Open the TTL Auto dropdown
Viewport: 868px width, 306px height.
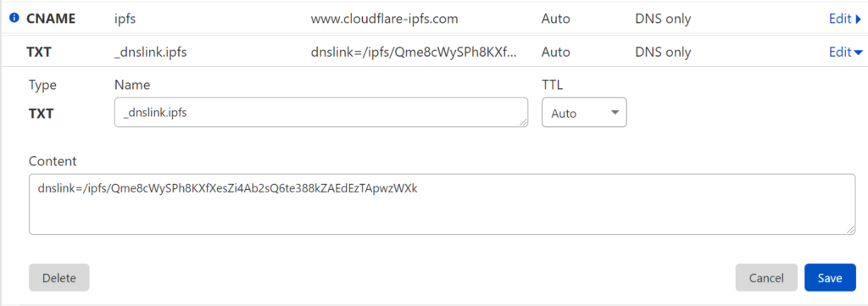coord(584,113)
